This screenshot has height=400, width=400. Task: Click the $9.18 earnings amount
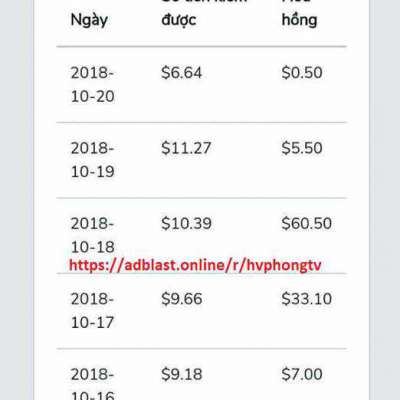coord(182,374)
